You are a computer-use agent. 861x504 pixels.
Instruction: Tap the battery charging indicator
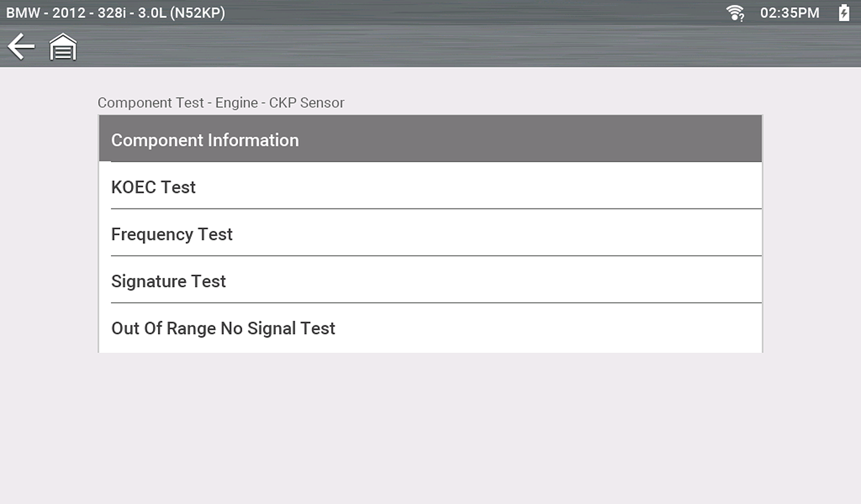[x=844, y=13]
